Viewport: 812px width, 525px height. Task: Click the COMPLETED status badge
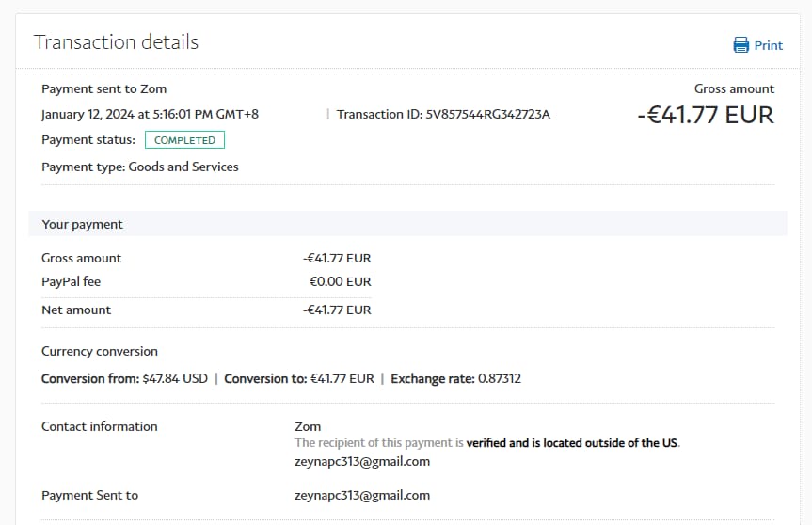184,140
